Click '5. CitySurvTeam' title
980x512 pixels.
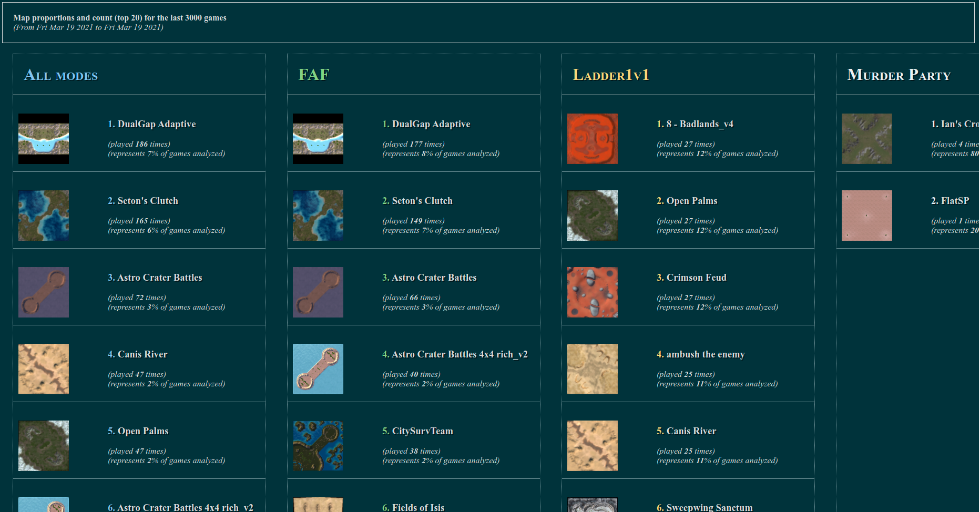[418, 431]
